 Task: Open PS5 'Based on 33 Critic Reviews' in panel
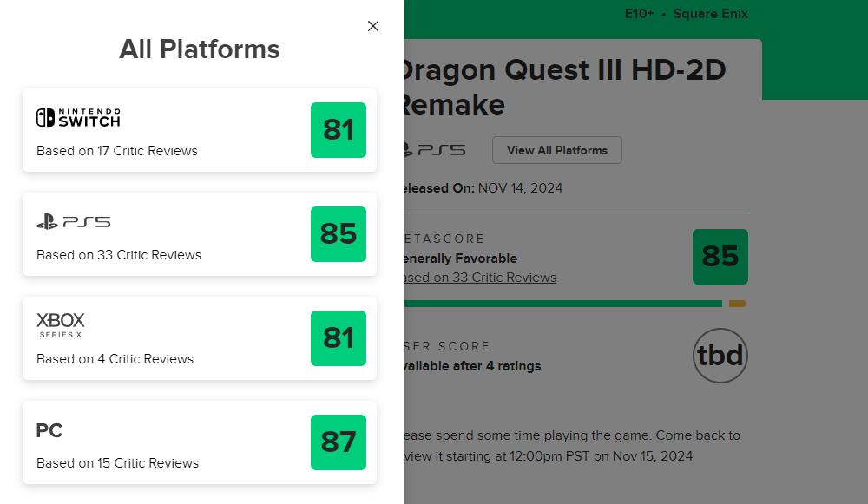click(x=119, y=255)
